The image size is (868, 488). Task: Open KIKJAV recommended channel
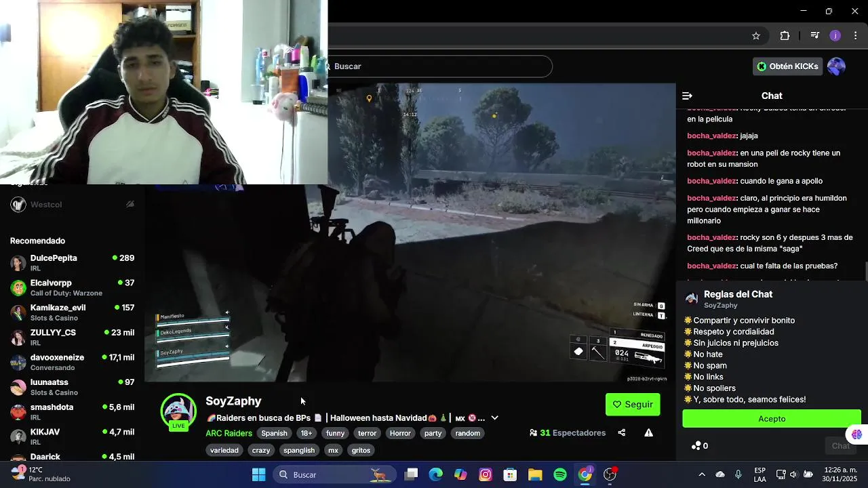click(x=72, y=436)
